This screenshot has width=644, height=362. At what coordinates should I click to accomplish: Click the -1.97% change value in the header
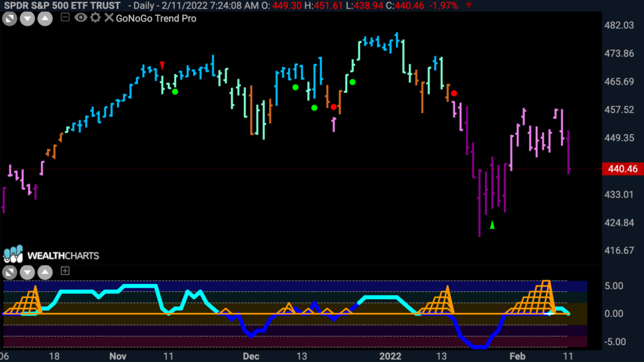(x=443, y=6)
